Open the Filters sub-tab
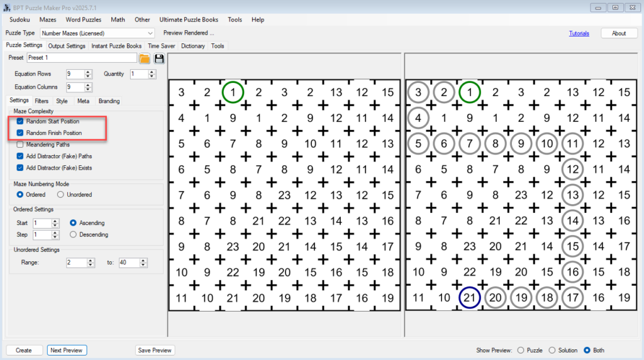Image resolution: width=644 pixels, height=360 pixels. [42, 101]
